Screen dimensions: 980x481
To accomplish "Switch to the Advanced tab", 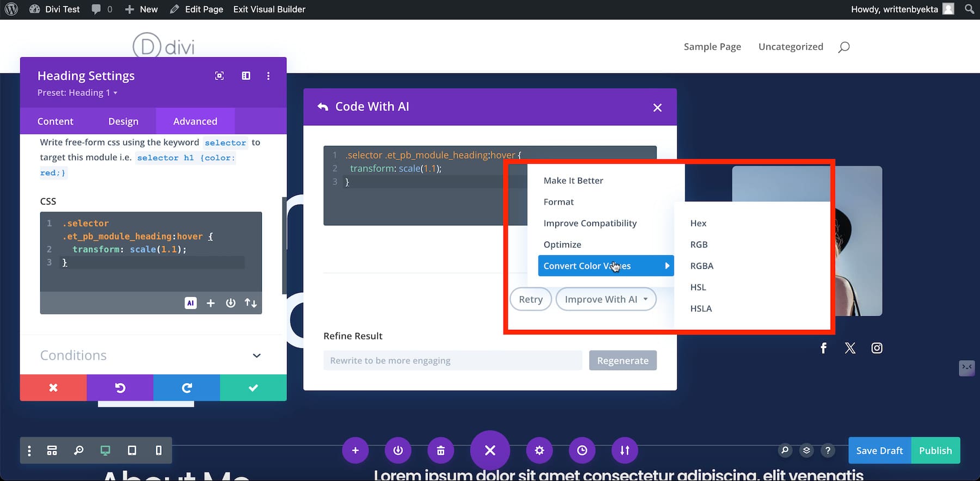I will tap(195, 121).
